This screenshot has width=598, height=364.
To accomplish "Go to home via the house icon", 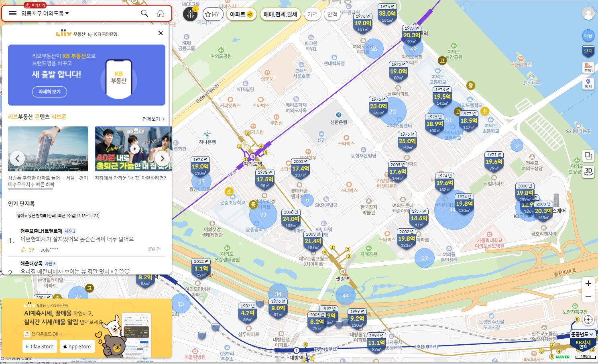I will click(161, 13).
